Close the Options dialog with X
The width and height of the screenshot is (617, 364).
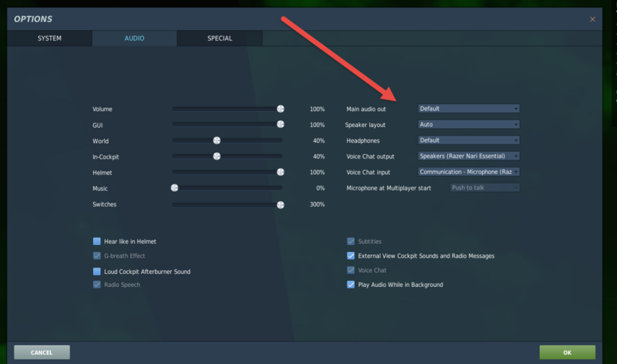coord(592,19)
